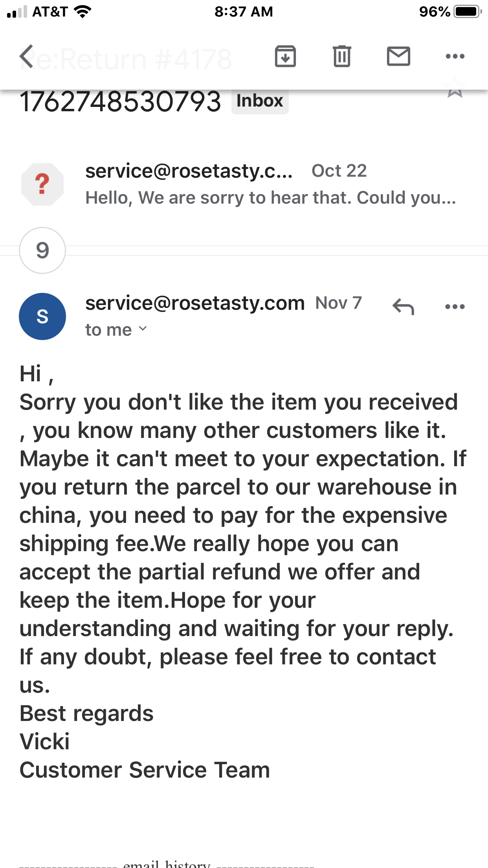Tap the Nov 7 date label
Viewport: 488px width, 868px height.
pos(338,303)
